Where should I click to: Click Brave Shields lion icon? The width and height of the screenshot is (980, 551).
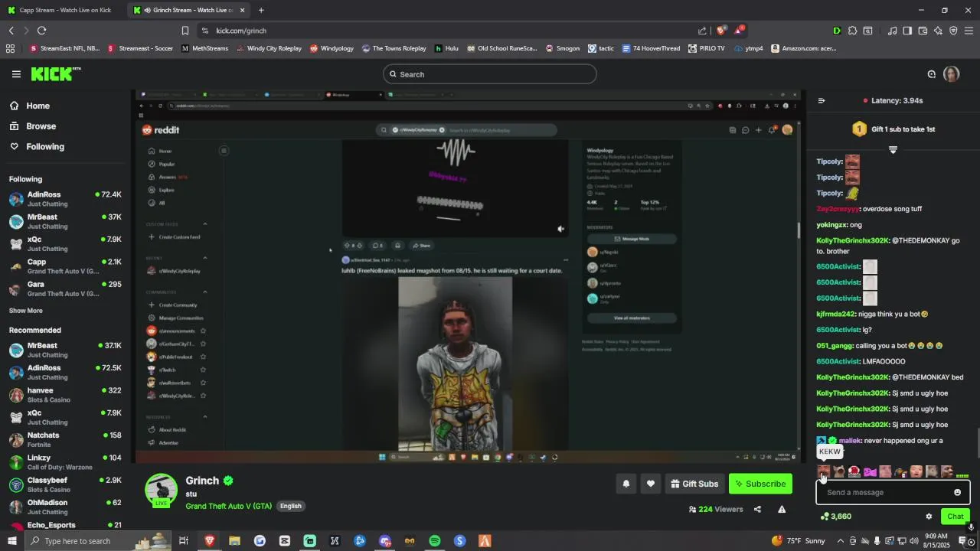pyautogui.click(x=720, y=31)
